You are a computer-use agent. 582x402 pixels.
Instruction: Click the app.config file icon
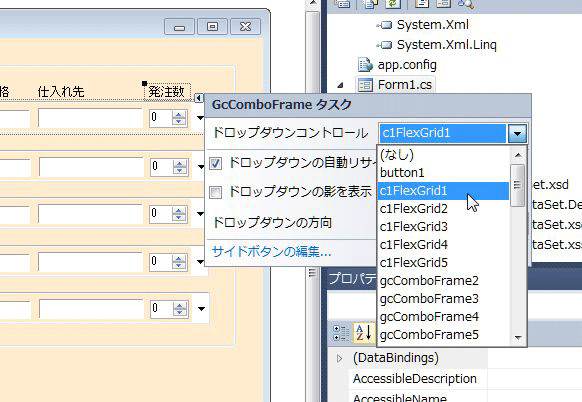[365, 65]
